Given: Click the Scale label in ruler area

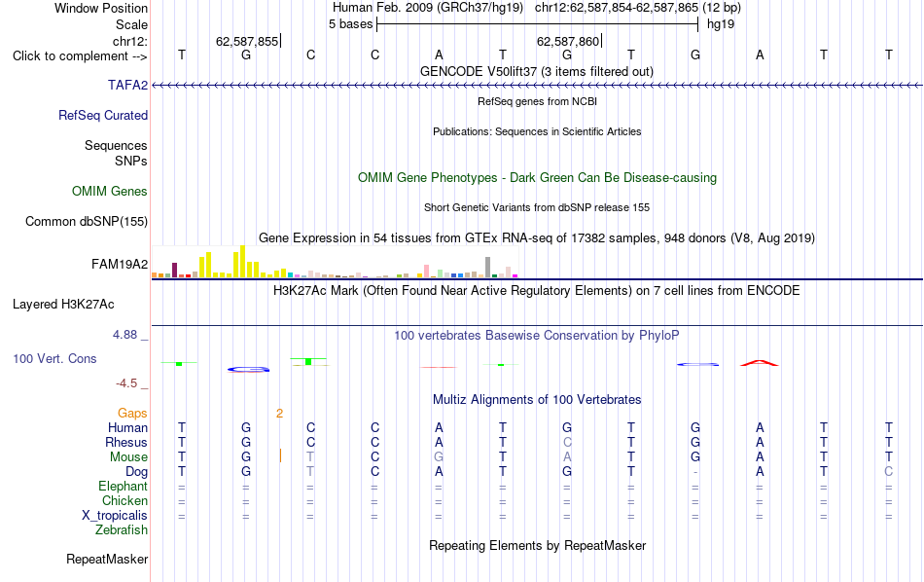Looking at the screenshot, I should click(132, 24).
